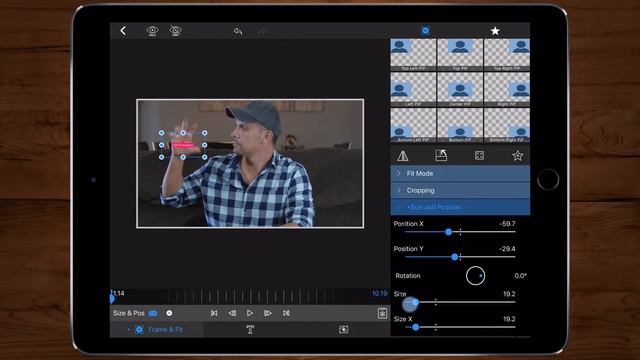Select the Position X value -59.7
The image size is (640, 360).
click(x=507, y=224)
